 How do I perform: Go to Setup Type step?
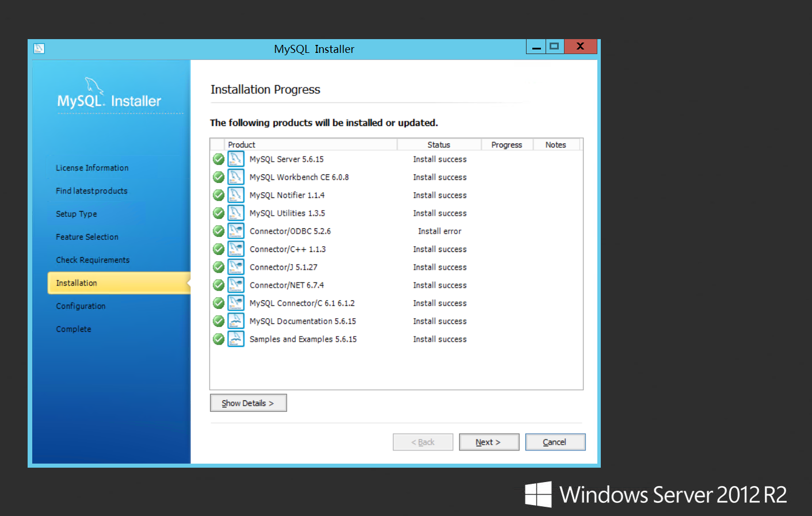[x=76, y=214]
